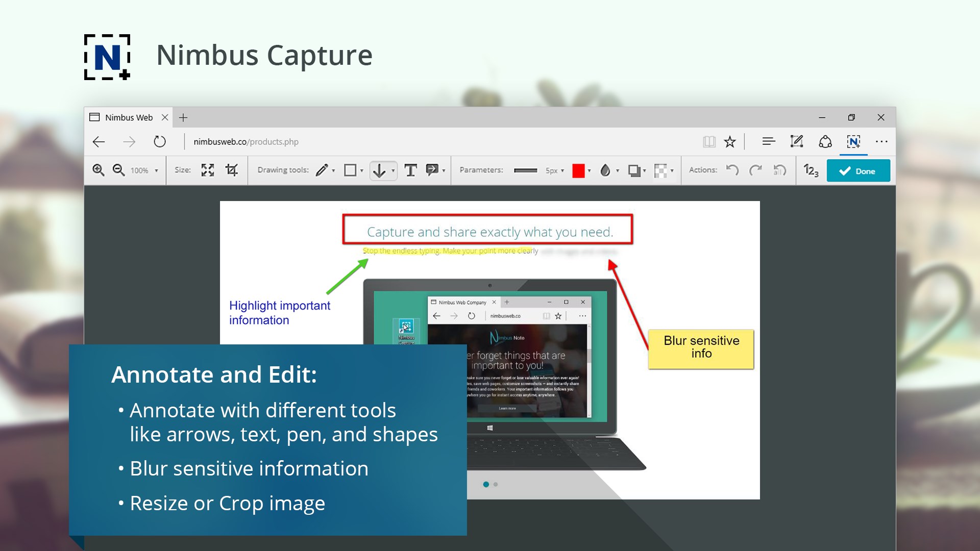Select the Note callout tool
The image size is (980, 551).
click(x=432, y=170)
